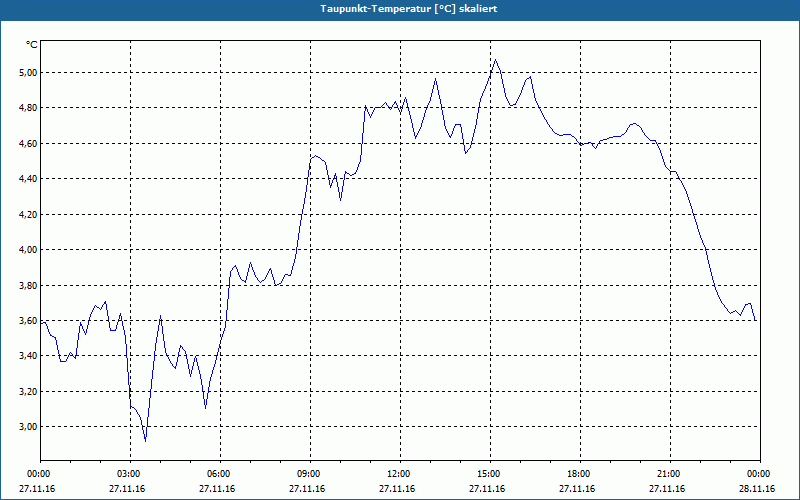Click the 00:00 time label above 27.11.16

point(38,474)
